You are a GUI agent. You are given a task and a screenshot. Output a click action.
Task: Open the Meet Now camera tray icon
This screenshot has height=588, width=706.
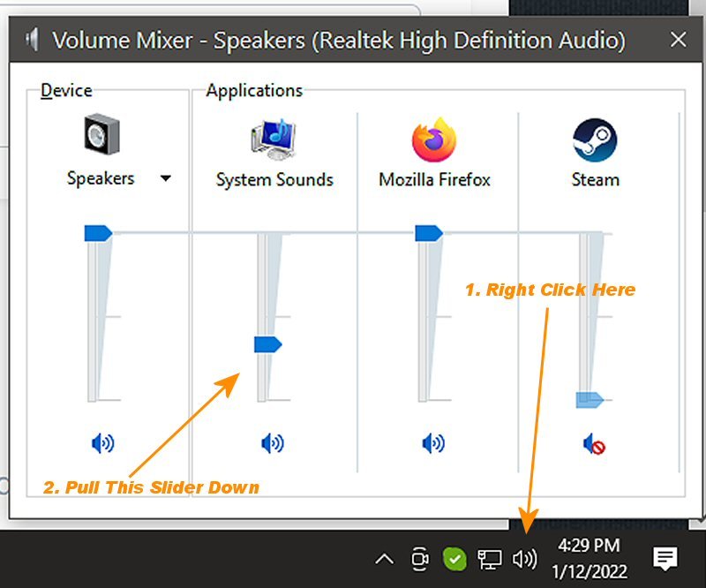point(420,559)
